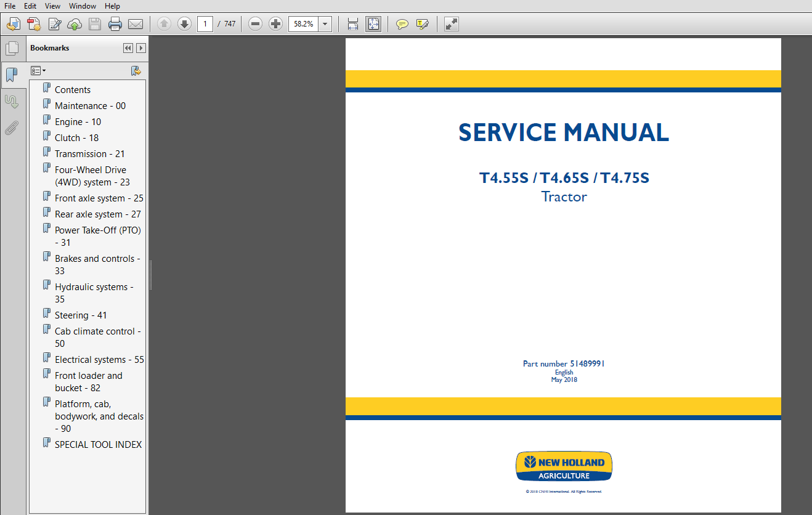812x515 pixels.
Task: Collapse bookmarks panel double-arrow button
Action: point(128,48)
